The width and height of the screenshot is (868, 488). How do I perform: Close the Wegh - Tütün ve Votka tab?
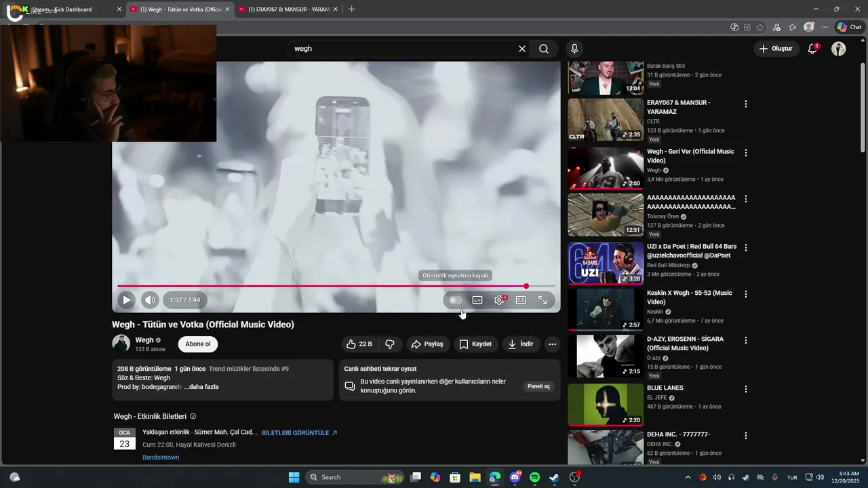(x=227, y=9)
